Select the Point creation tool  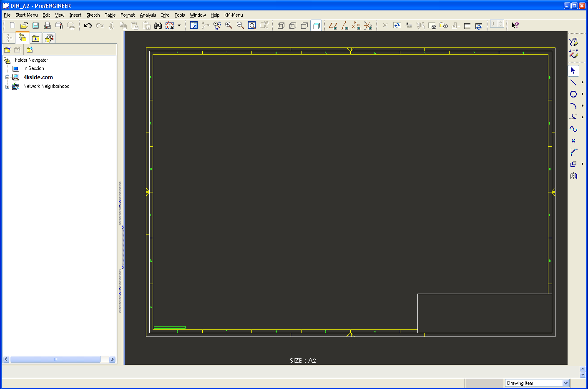click(573, 141)
